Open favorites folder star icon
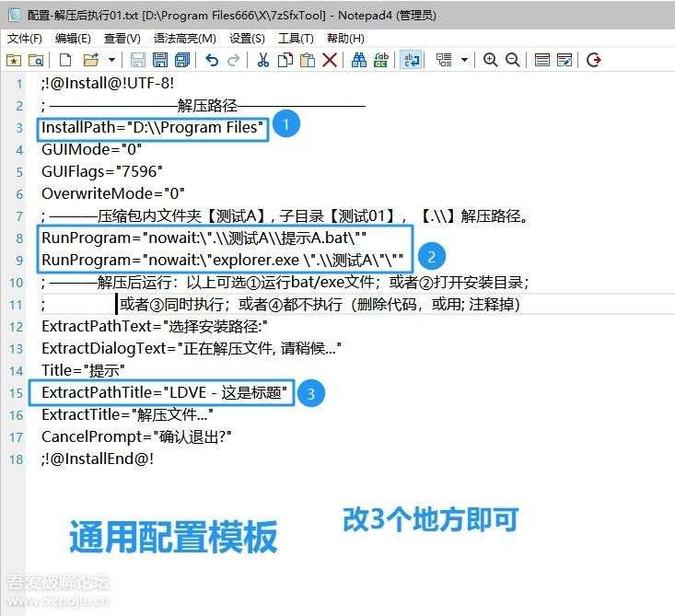 pyautogui.click(x=14, y=60)
